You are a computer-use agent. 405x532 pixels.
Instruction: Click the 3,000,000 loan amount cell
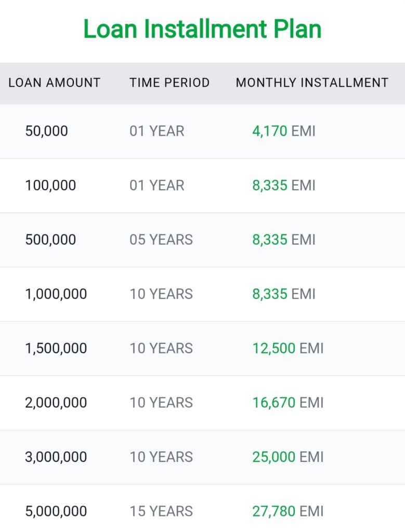coord(56,457)
